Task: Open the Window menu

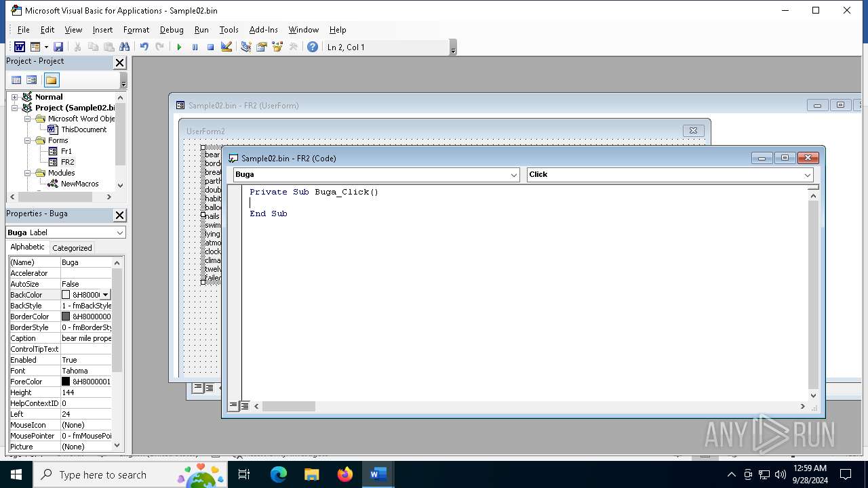Action: click(x=303, y=30)
